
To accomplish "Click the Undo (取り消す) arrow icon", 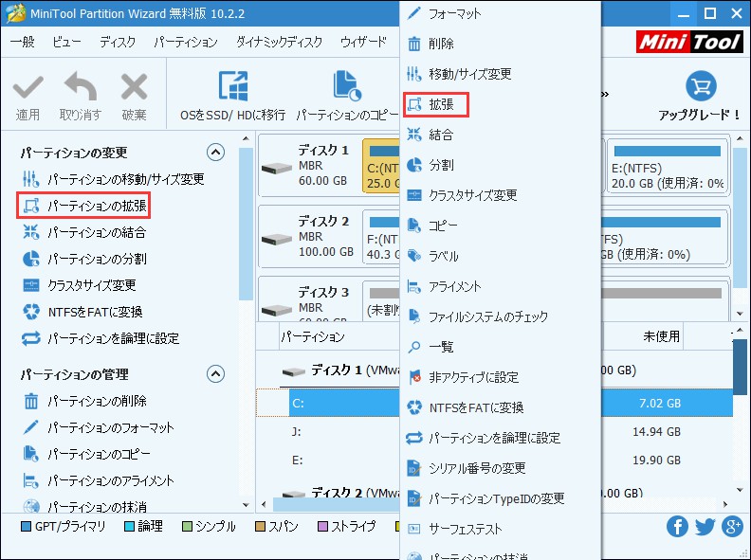I will click(x=80, y=86).
